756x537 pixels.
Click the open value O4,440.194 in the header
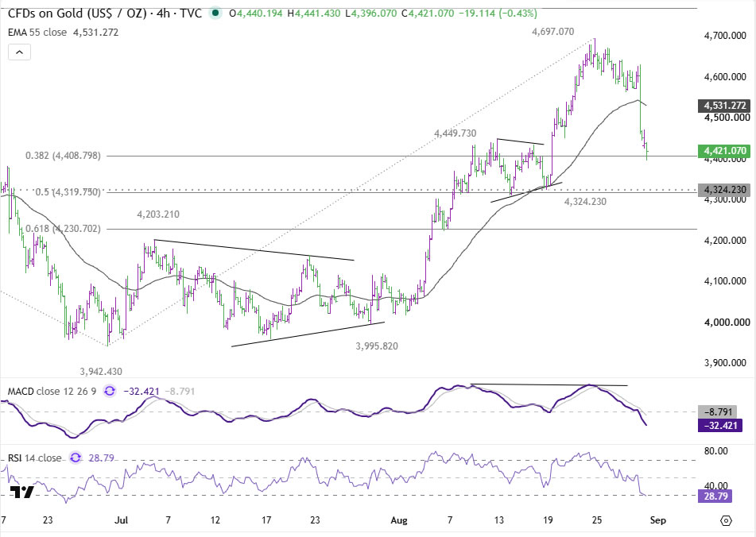(x=255, y=14)
